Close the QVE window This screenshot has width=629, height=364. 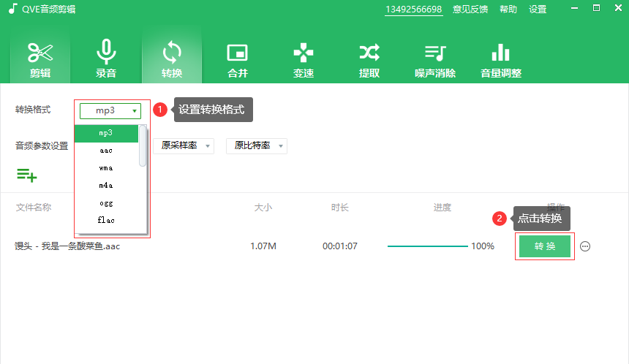[618, 8]
